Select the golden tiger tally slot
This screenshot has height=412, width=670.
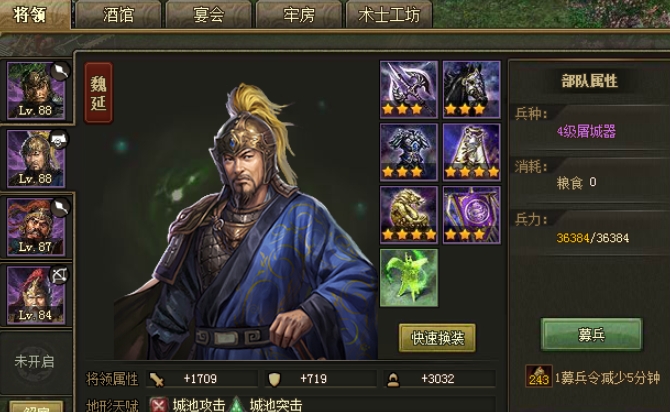[x=409, y=215]
